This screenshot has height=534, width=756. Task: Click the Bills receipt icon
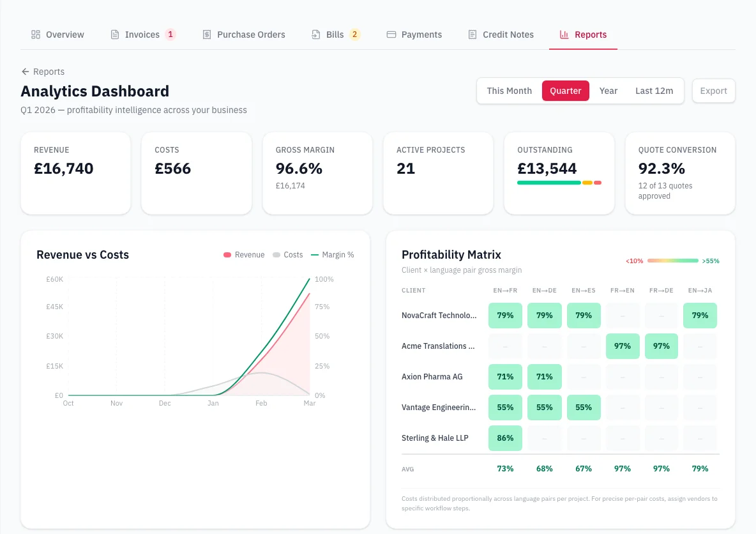315,34
